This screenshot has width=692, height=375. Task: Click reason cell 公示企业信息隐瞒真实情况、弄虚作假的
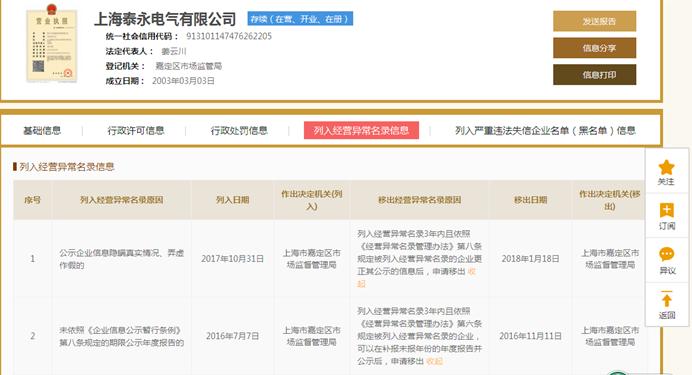point(121,259)
